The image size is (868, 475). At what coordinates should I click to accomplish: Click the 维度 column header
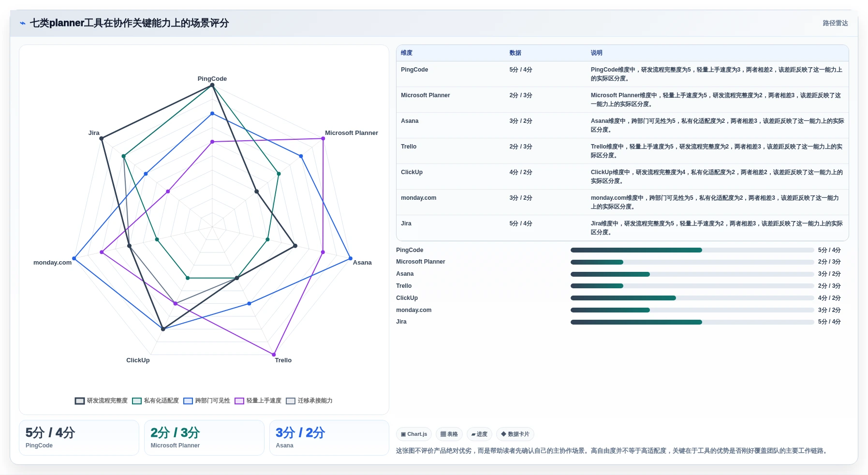pyautogui.click(x=407, y=53)
